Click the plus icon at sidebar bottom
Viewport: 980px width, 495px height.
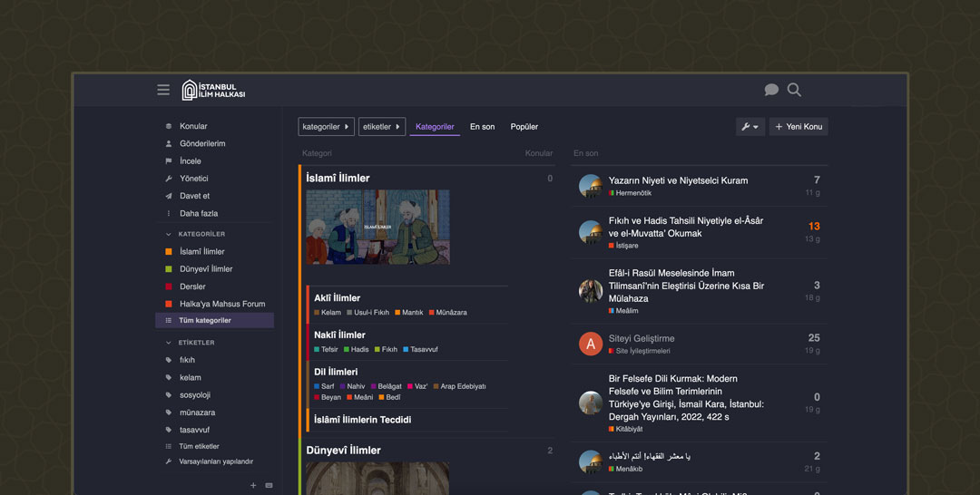pyautogui.click(x=253, y=486)
